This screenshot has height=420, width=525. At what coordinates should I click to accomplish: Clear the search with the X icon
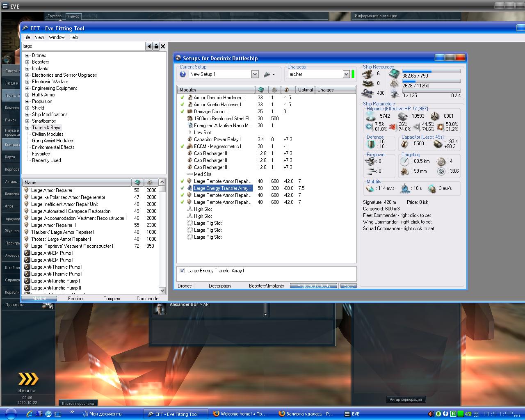pyautogui.click(x=163, y=46)
